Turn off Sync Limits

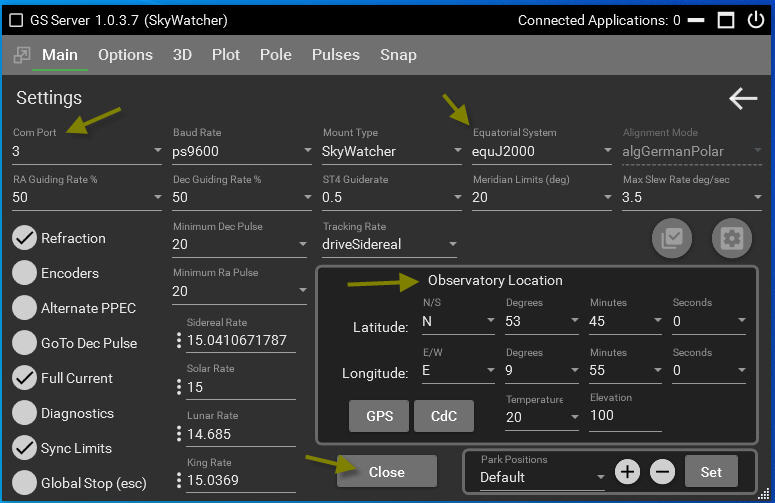25,448
